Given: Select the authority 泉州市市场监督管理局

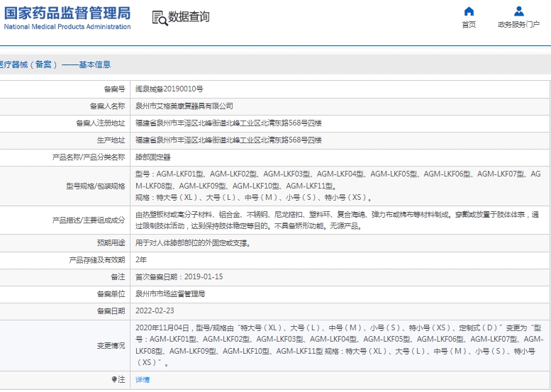Looking at the screenshot, I should tap(170, 293).
